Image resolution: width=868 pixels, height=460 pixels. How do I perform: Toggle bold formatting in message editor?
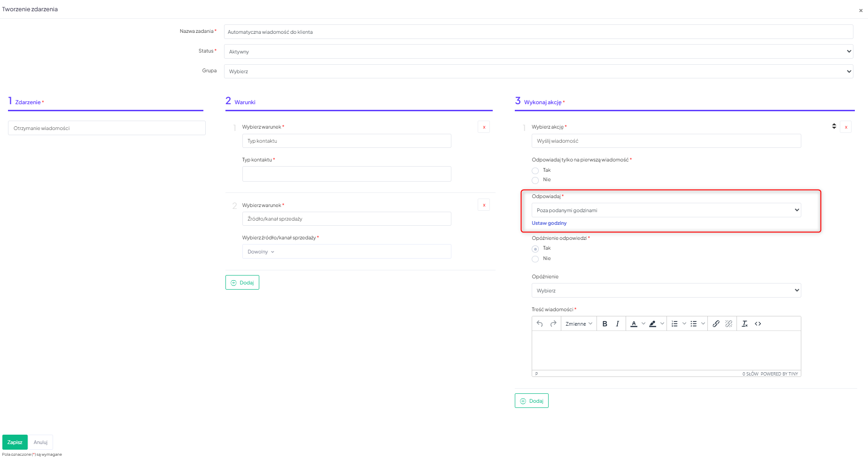(604, 324)
